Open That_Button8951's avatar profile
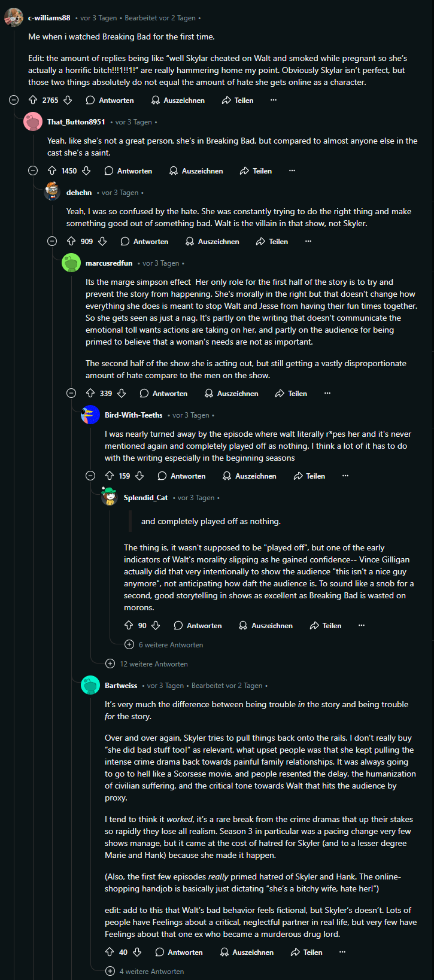 click(32, 122)
